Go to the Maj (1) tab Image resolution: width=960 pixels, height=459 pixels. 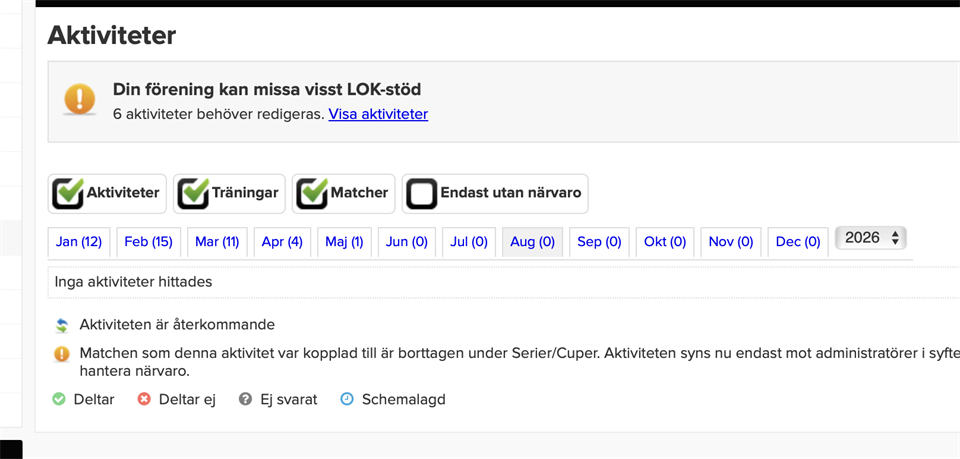344,242
